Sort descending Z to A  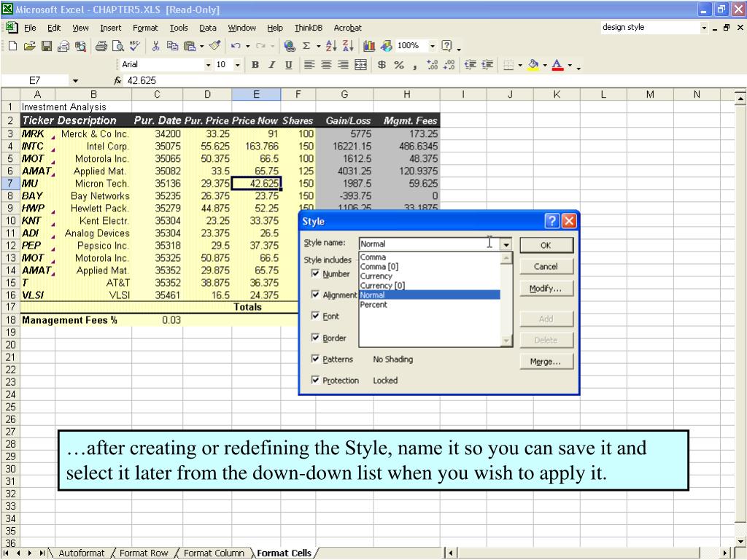point(348,46)
